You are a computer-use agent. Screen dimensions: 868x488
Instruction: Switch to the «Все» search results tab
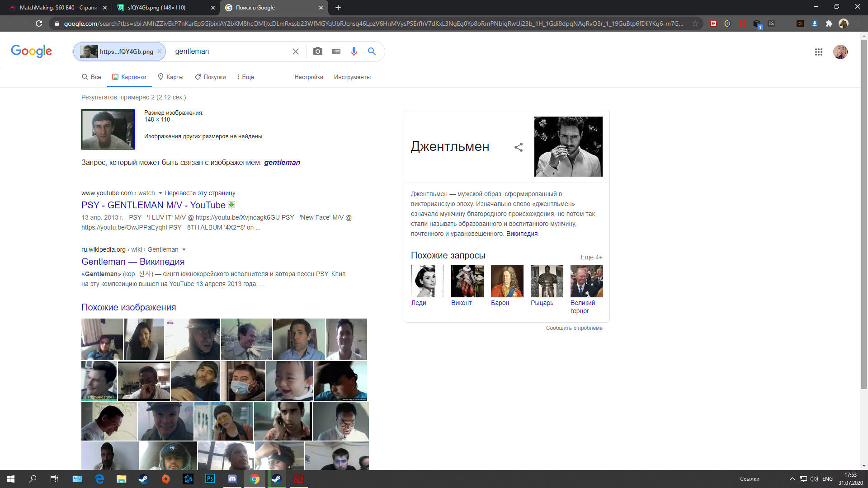coord(91,77)
